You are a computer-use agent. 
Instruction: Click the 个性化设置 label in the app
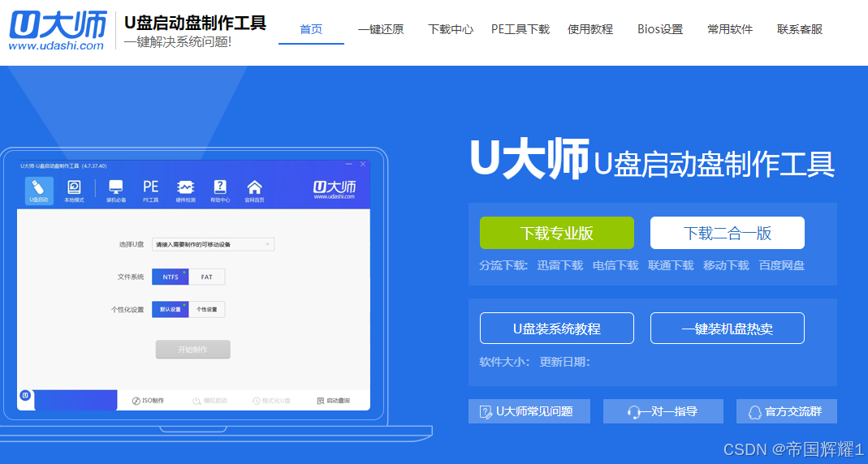click(x=127, y=310)
